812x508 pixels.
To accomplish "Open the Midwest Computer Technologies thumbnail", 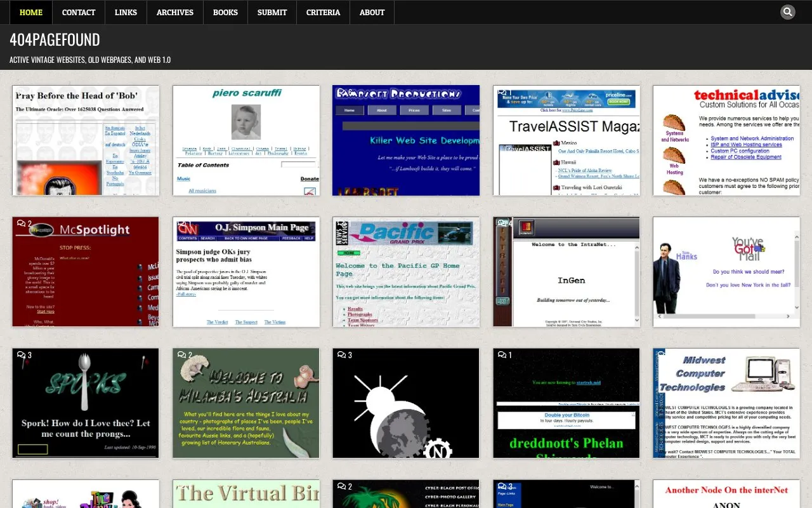I will point(726,403).
